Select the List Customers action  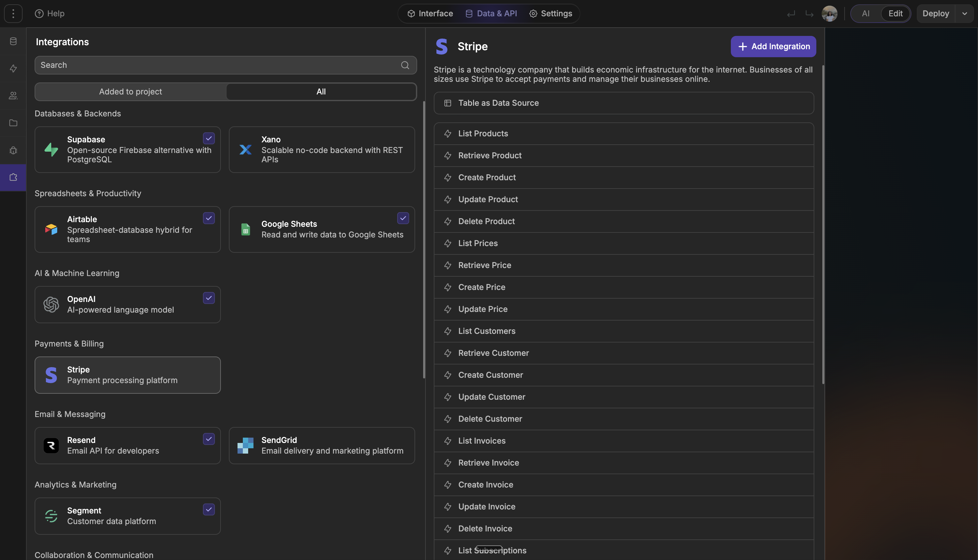pos(624,331)
